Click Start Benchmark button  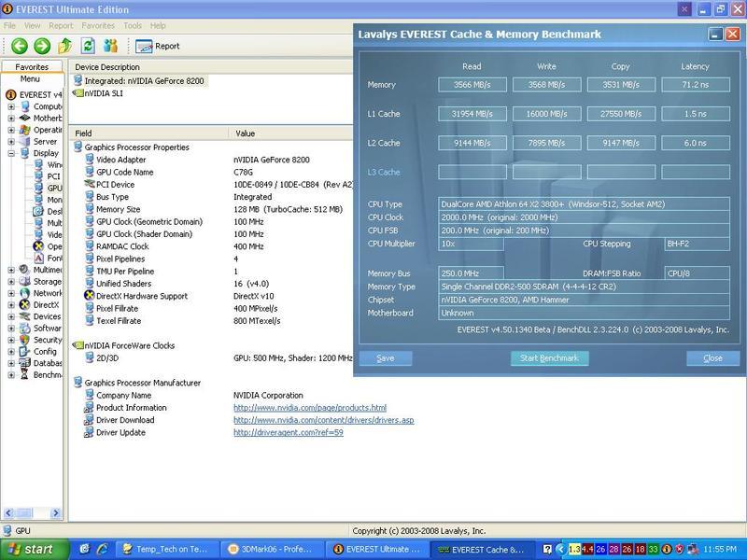point(549,358)
